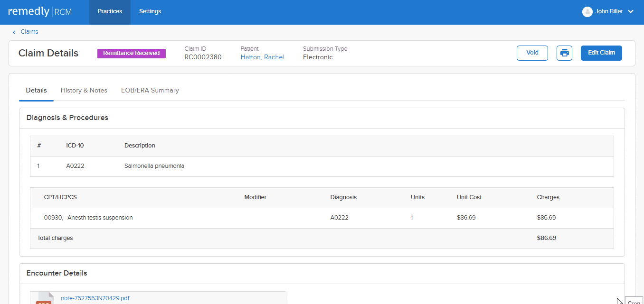Open the Settings menu
The height and width of the screenshot is (304, 644).
[150, 11]
